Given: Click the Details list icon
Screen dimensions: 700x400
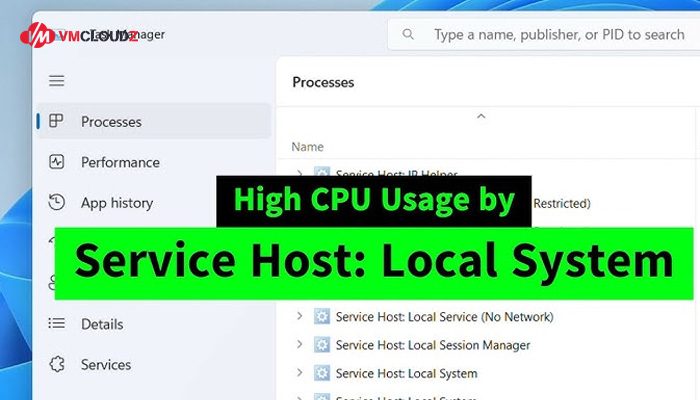Looking at the screenshot, I should [57, 323].
